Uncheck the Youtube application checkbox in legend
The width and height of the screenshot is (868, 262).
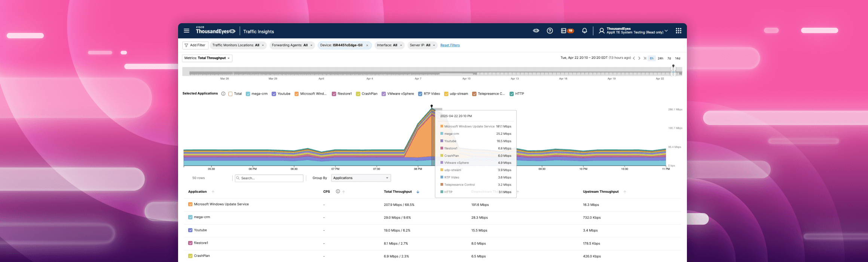(274, 94)
